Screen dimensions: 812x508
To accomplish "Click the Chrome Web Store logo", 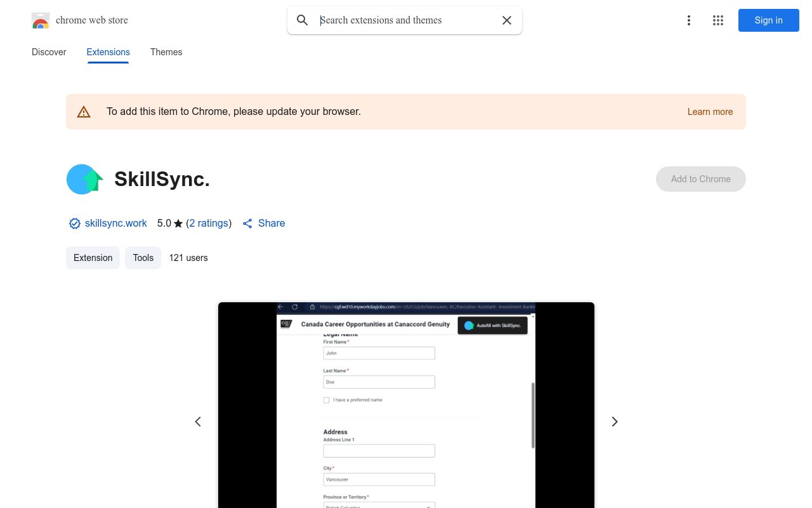I will pyautogui.click(x=41, y=20).
